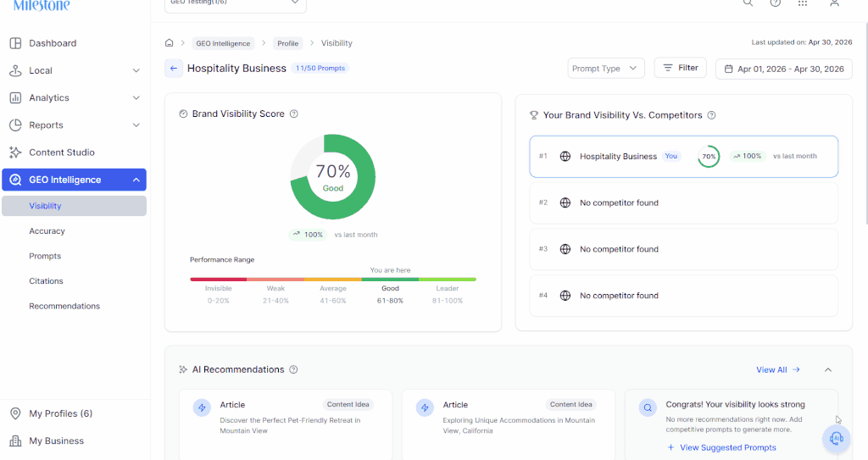Click View Suggested Prompts link
Image resolution: width=868 pixels, height=460 pixels.
(x=722, y=447)
